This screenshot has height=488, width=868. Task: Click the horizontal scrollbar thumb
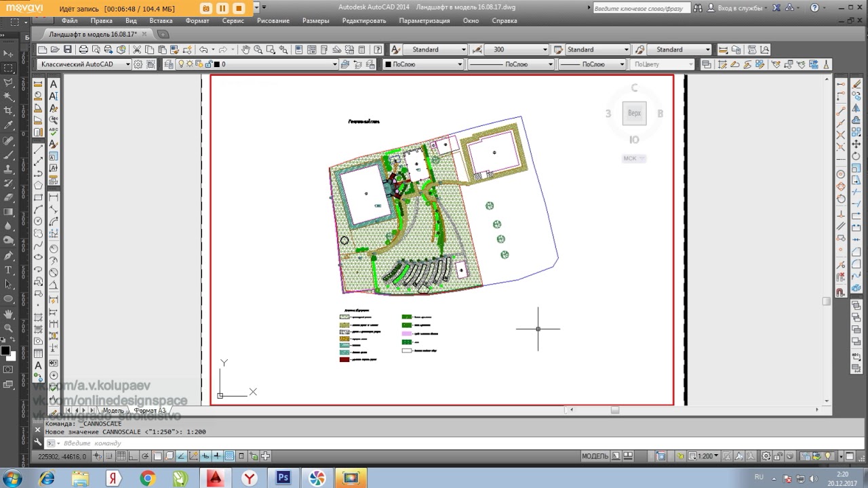614,410
